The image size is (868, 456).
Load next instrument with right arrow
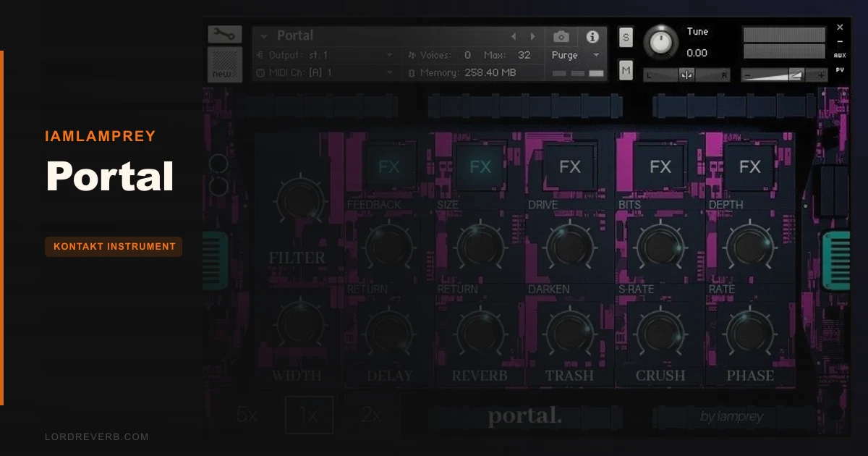[x=533, y=36]
